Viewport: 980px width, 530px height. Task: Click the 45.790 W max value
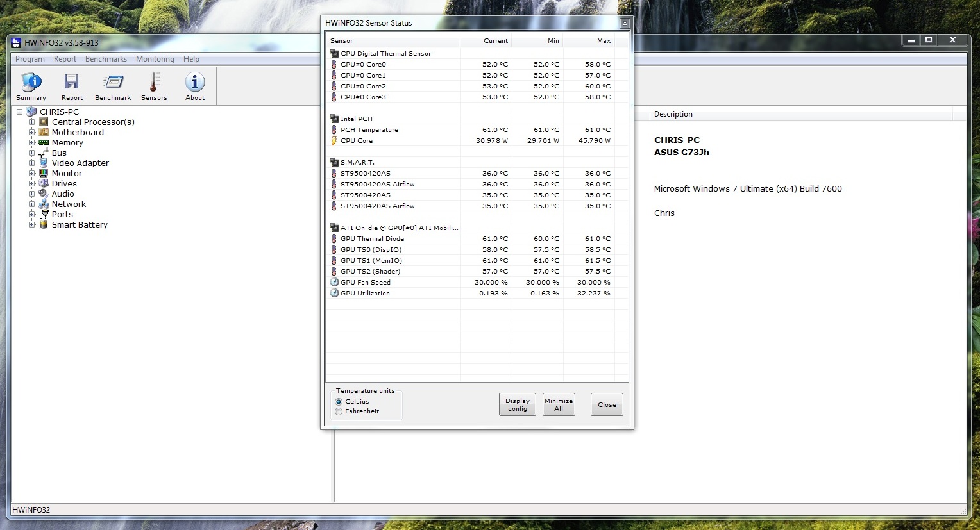595,140
